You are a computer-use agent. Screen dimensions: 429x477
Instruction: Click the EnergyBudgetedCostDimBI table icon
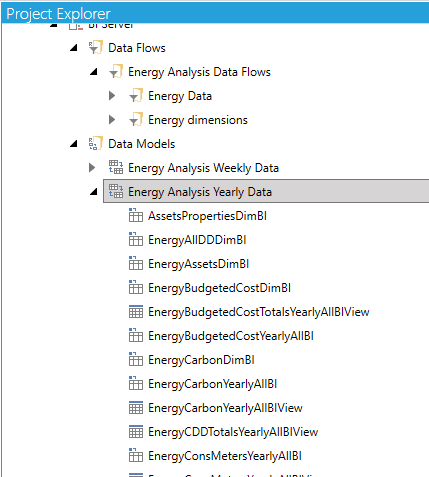tap(136, 287)
